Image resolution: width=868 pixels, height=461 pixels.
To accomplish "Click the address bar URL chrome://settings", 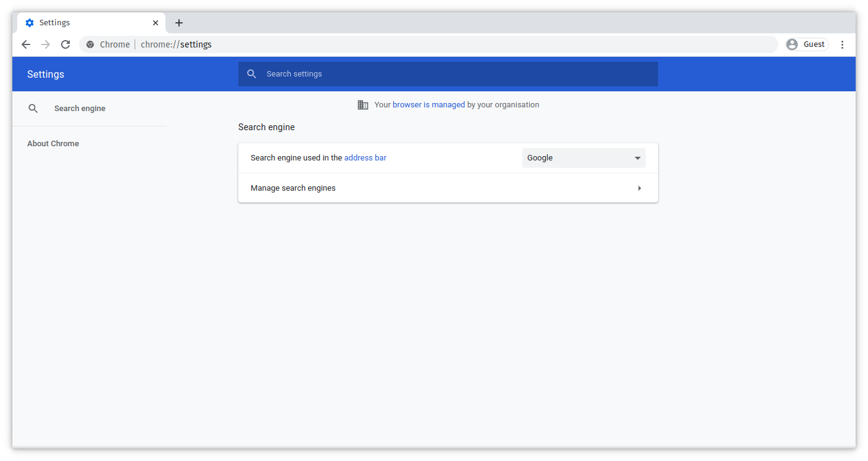I will click(176, 44).
